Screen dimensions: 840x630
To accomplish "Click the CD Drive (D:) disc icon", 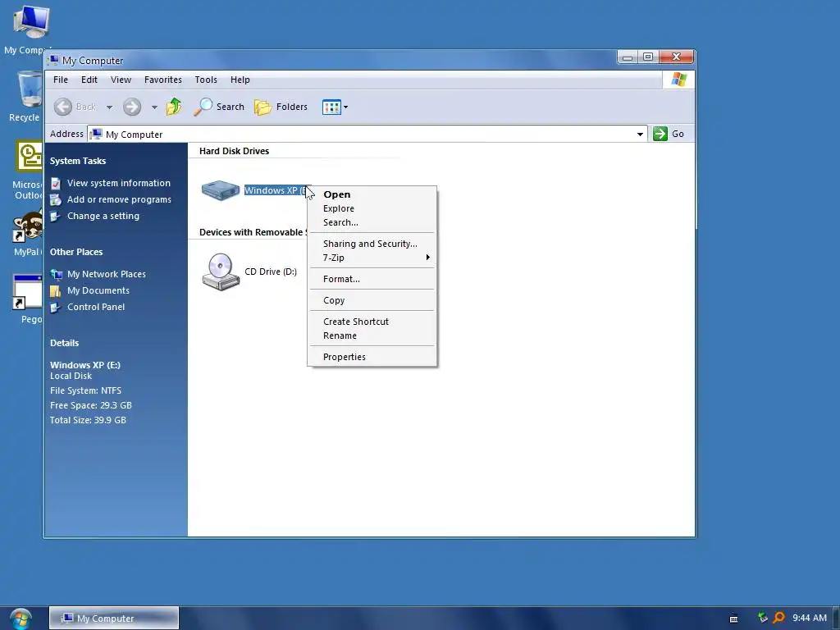I will (220, 272).
